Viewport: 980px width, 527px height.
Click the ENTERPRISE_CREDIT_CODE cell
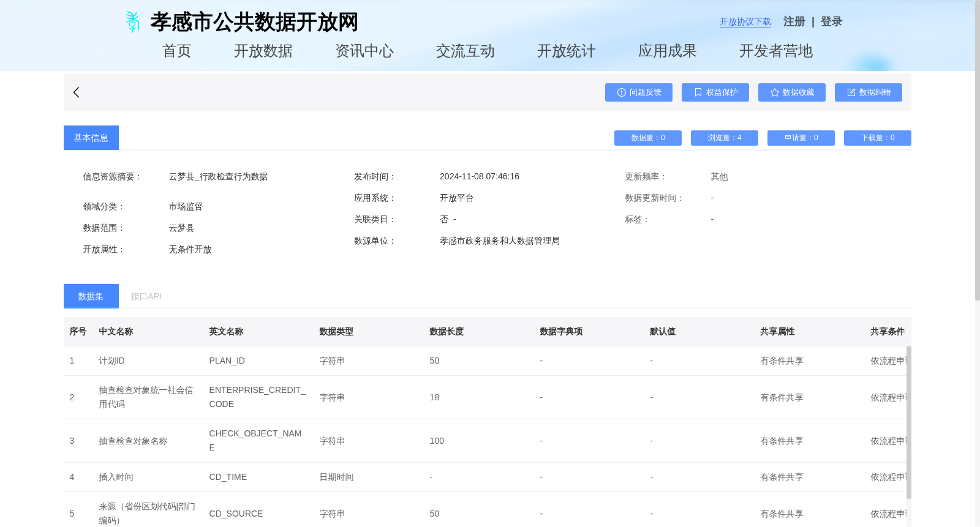tap(257, 397)
